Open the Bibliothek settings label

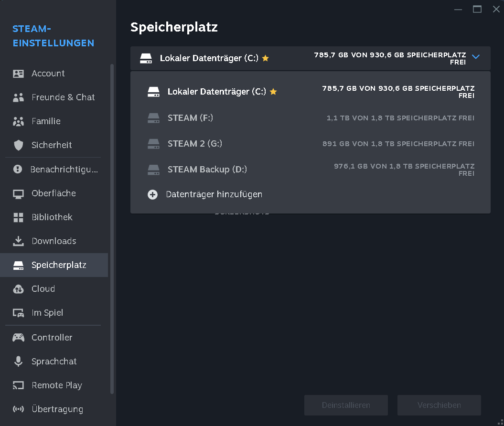52,217
